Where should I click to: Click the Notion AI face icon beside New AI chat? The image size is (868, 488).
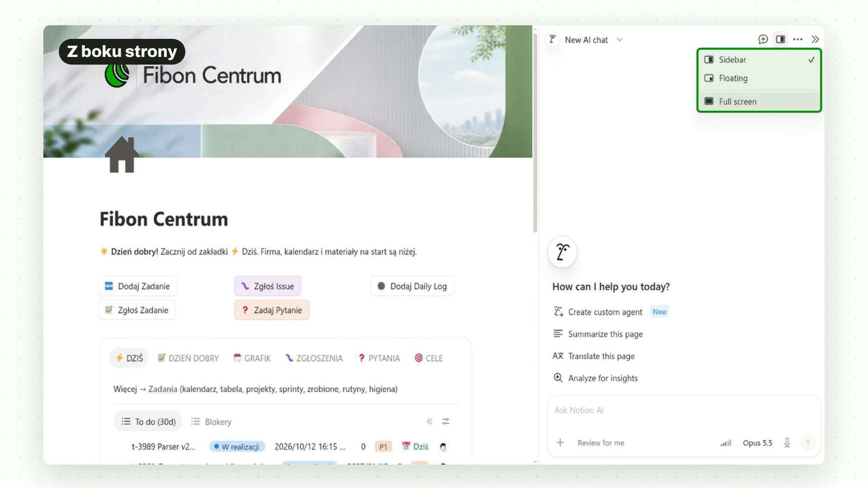tap(552, 39)
